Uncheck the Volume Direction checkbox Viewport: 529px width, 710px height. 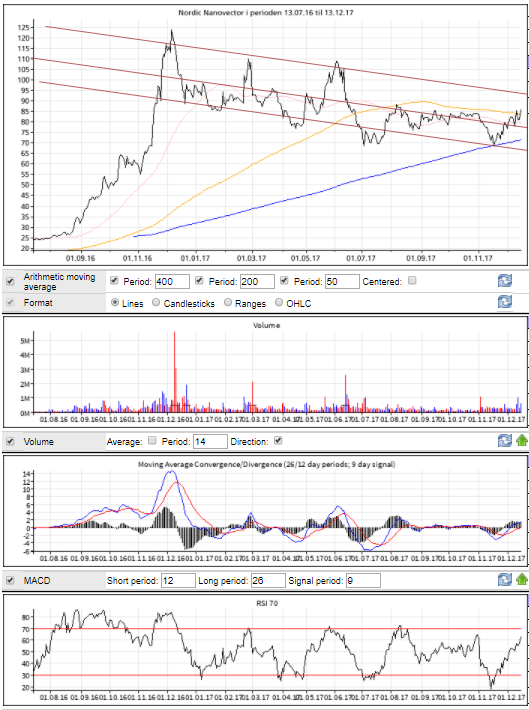point(278,441)
